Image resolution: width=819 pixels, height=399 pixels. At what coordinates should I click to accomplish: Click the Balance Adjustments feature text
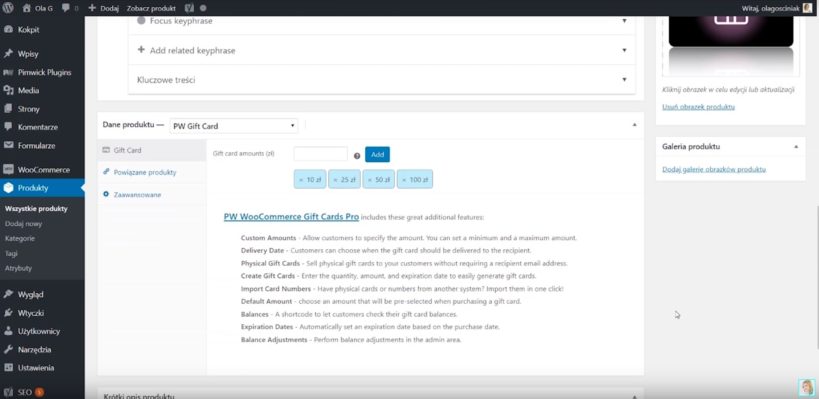(x=352, y=339)
